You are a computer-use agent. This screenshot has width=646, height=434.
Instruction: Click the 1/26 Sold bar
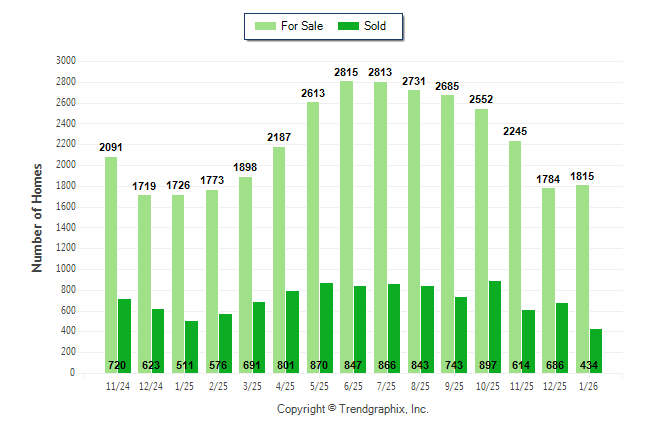[x=596, y=345]
